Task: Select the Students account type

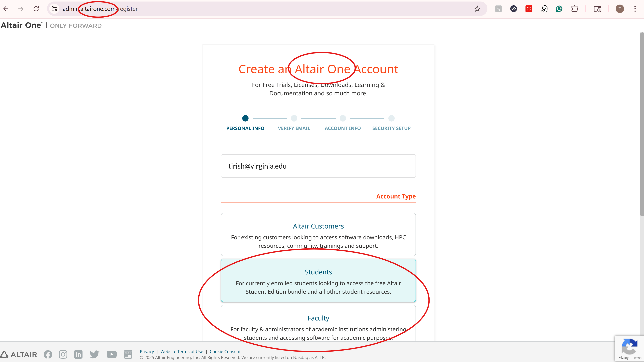Action: tap(318, 280)
